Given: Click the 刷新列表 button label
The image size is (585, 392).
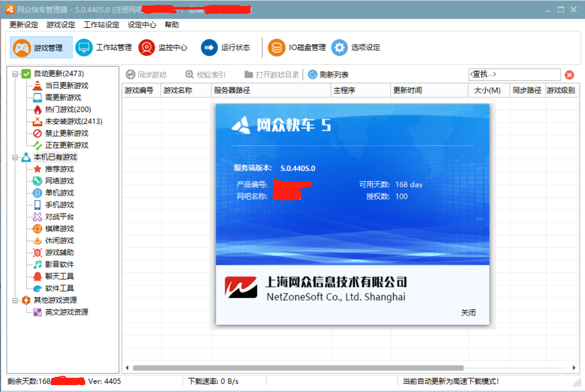Looking at the screenshot, I should click(334, 75).
